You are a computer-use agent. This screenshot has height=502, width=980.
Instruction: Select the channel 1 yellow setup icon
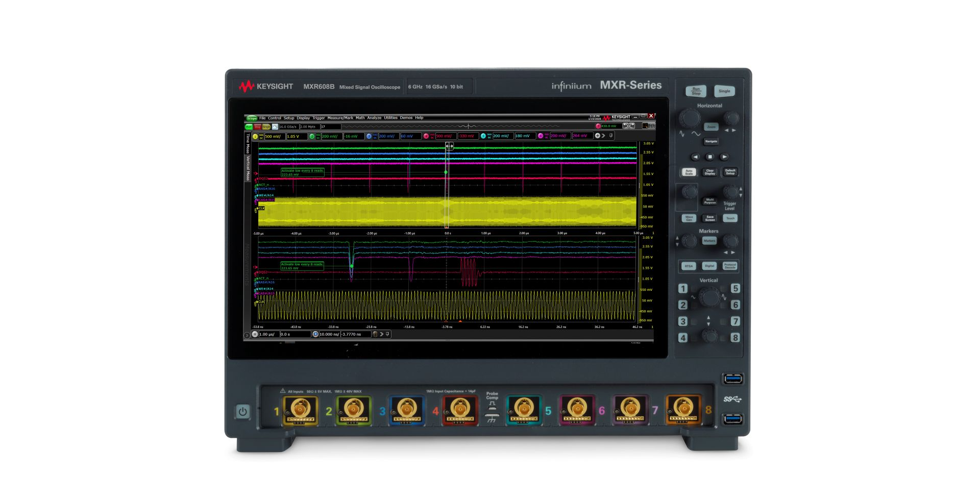(x=255, y=136)
